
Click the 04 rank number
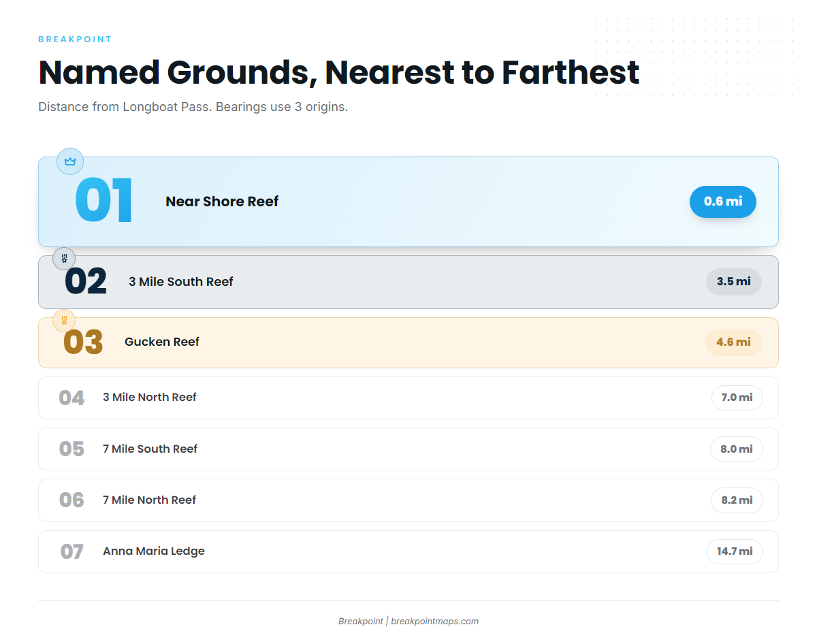pyautogui.click(x=71, y=398)
